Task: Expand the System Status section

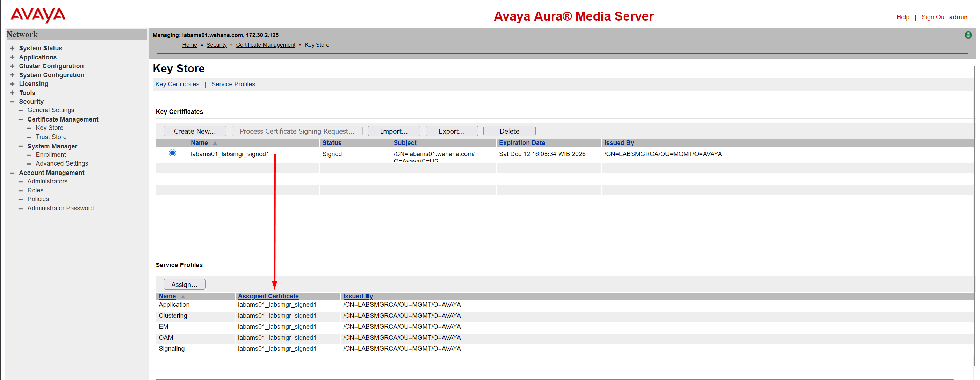Action: click(13, 48)
